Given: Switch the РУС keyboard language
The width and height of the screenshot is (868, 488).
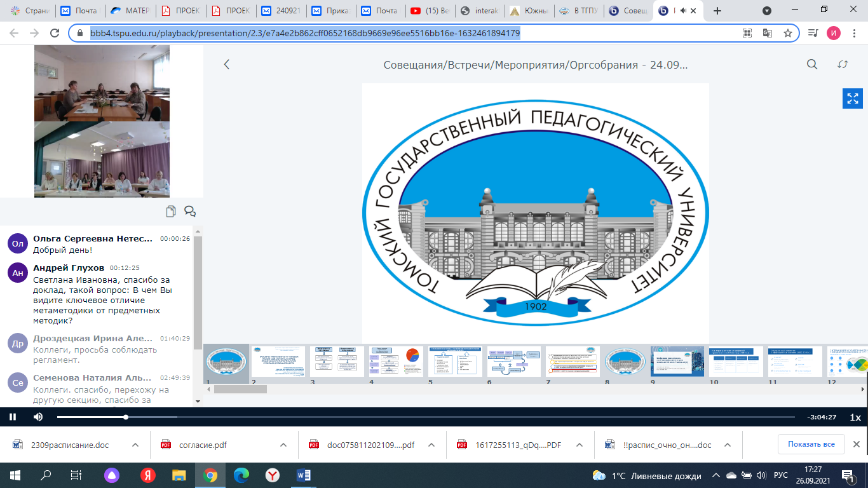Looking at the screenshot, I should point(781,475).
